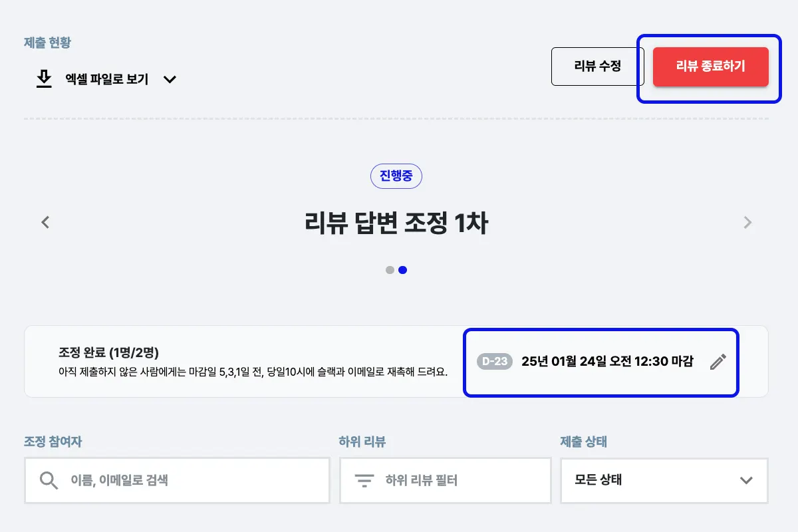Select the second blue carousel dot

402,270
